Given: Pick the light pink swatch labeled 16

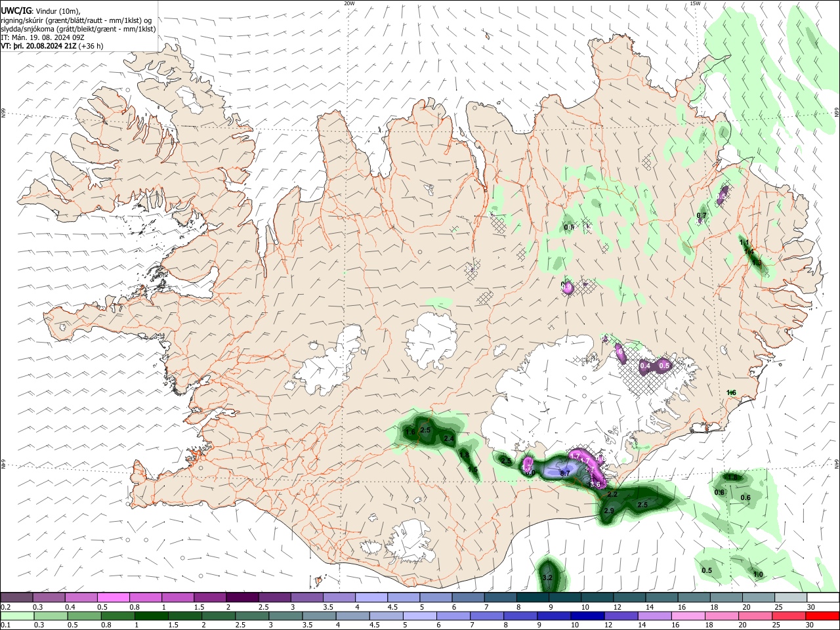Looking at the screenshot, I should [688, 616].
